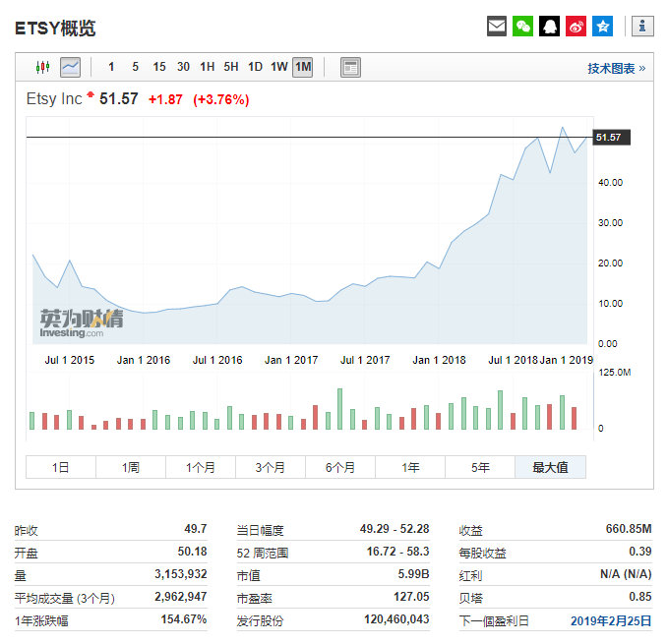Click the Jul 1 2015 axis label
The height and width of the screenshot is (644, 668).
pos(70,360)
